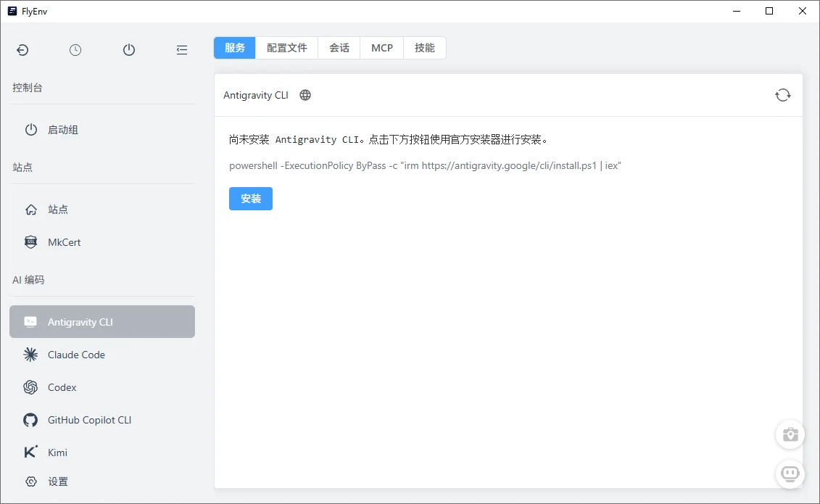Switch to the 技能 tab

(425, 48)
